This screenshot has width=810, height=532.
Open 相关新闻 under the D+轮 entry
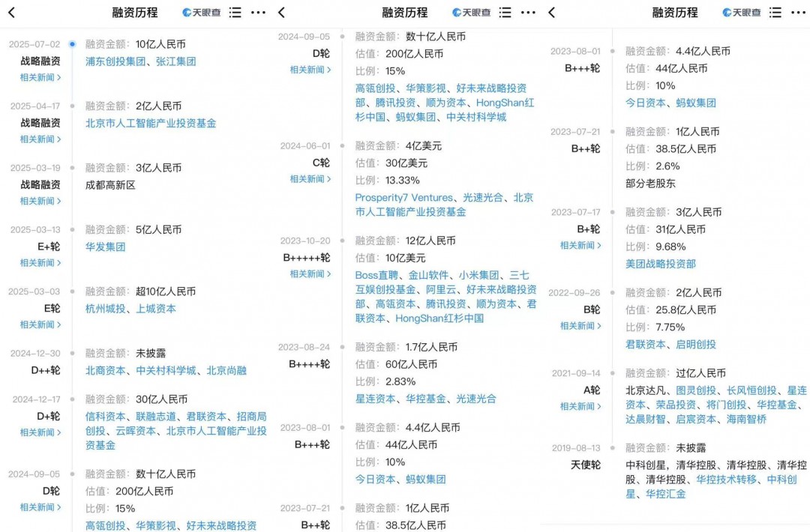(40, 432)
